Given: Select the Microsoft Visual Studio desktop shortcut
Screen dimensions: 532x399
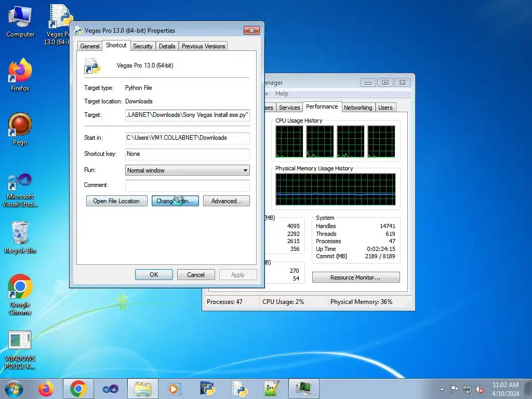Looking at the screenshot, I should pyautogui.click(x=20, y=190).
